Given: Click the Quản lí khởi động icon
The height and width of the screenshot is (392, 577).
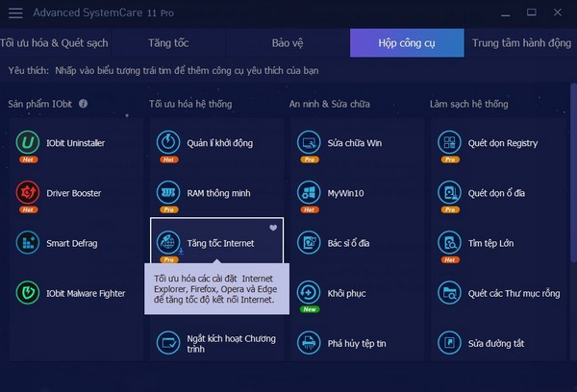Looking at the screenshot, I should click(168, 142).
